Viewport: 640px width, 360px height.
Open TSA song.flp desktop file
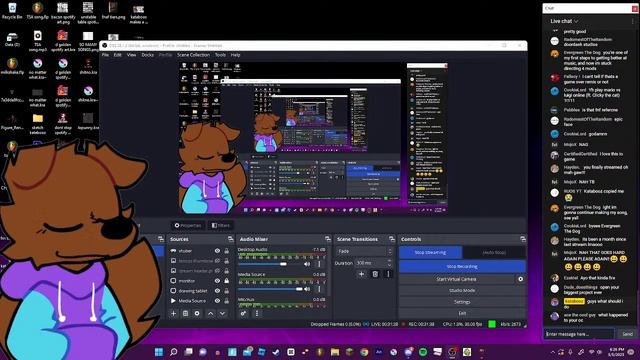pos(38,11)
